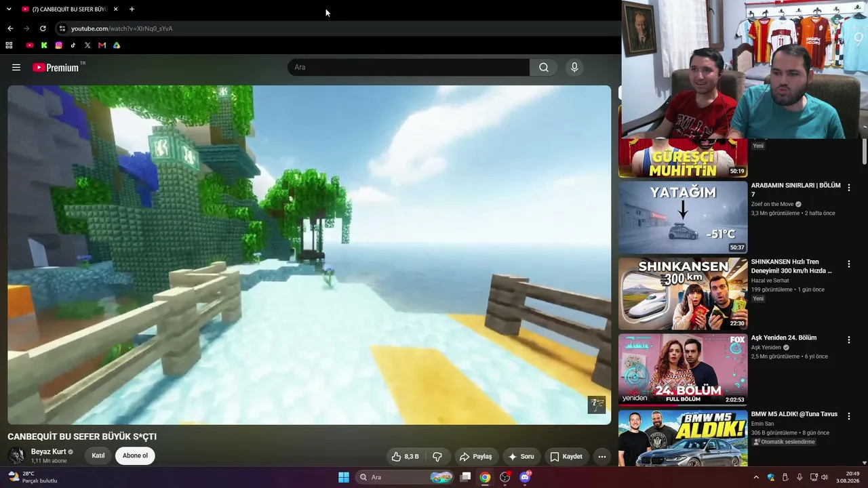Save video with the Kaydet button
868x488 pixels.
(566, 457)
